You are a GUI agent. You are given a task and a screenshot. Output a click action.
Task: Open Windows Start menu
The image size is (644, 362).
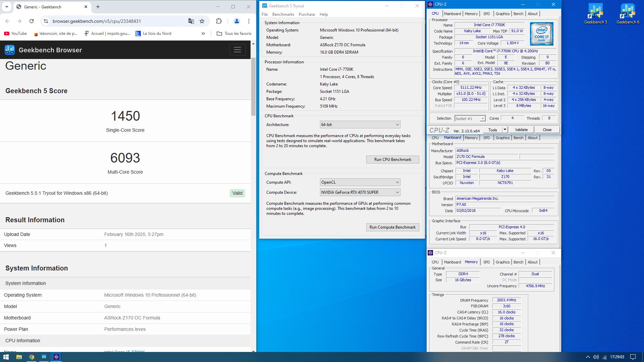(6, 357)
